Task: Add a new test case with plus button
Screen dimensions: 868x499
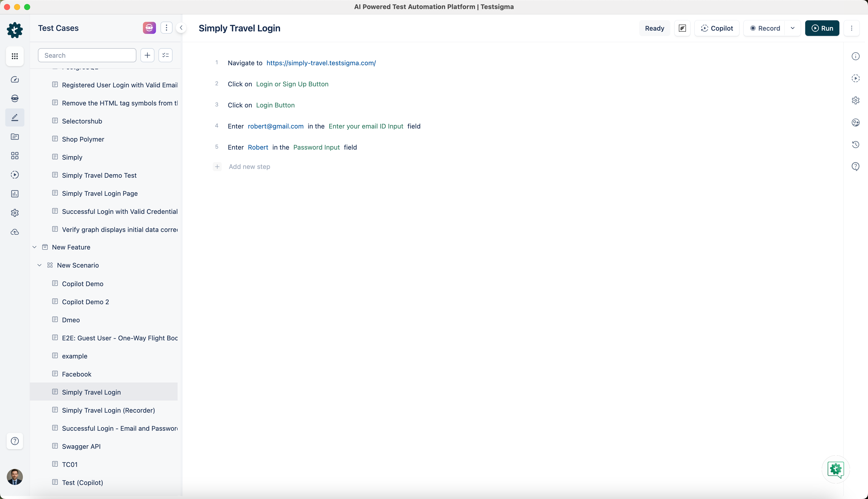Action: pyautogui.click(x=147, y=55)
